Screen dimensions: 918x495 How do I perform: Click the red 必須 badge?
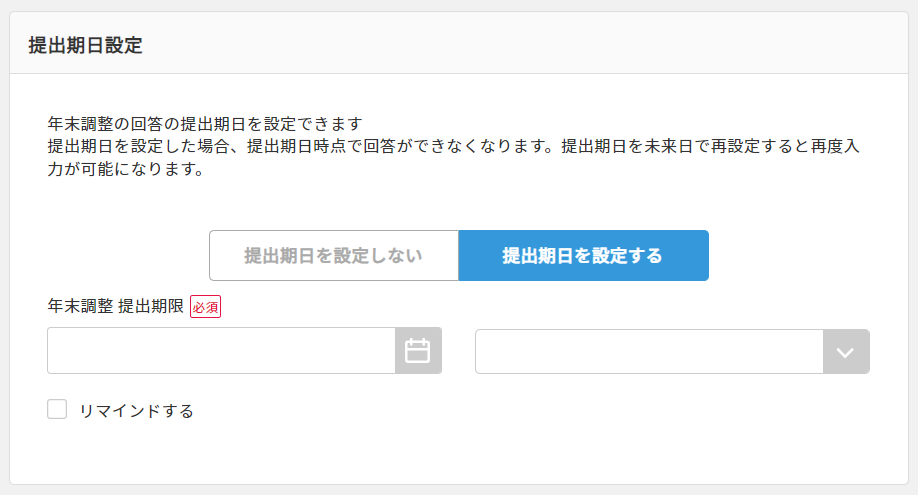205,306
